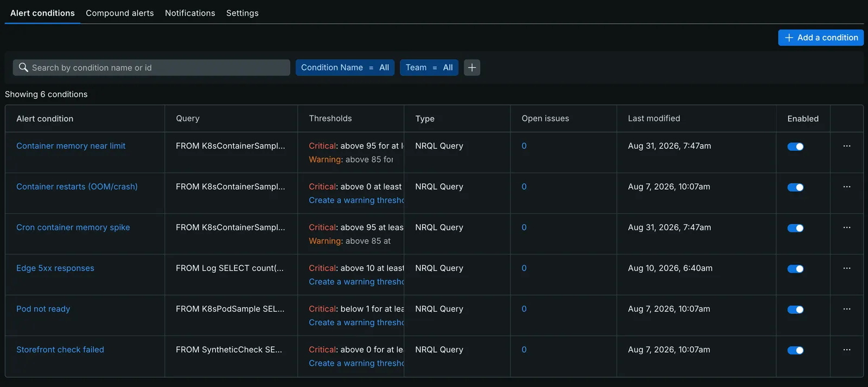This screenshot has width=868, height=387.
Task: Toggle Cron container memory spike enabled switch
Action: pos(795,228)
